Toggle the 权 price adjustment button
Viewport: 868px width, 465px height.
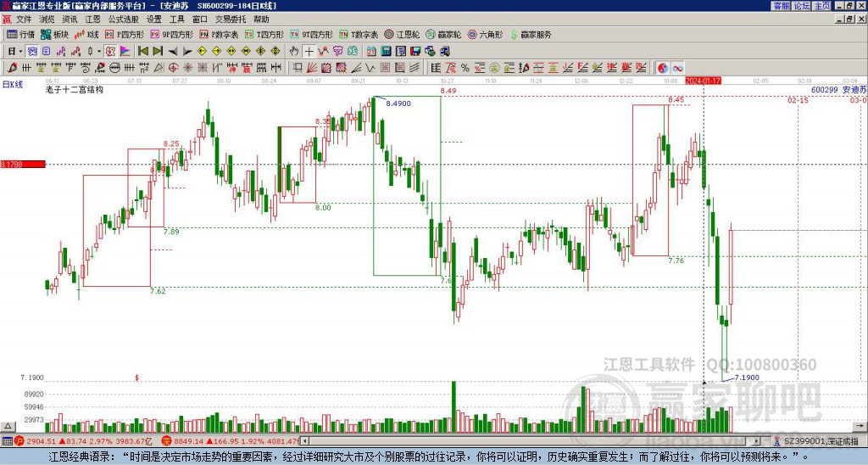click(x=110, y=52)
